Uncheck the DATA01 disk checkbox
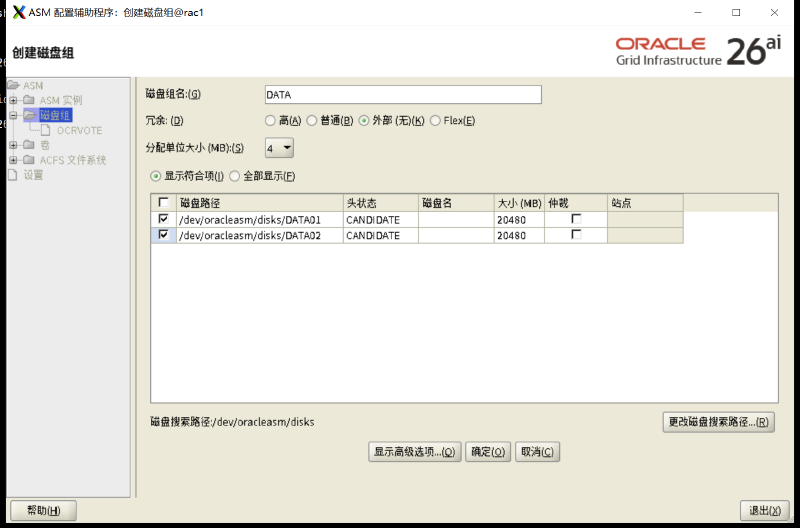The width and height of the screenshot is (800, 528). pyautogui.click(x=163, y=219)
